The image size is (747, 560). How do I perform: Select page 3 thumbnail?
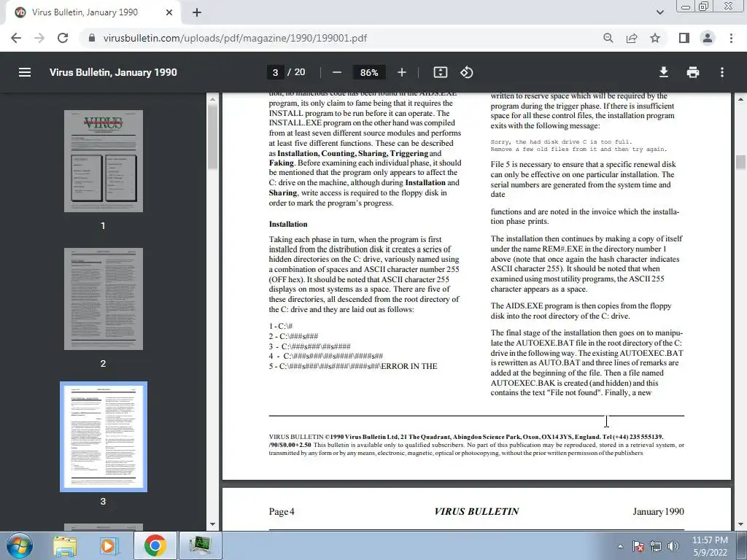point(104,437)
